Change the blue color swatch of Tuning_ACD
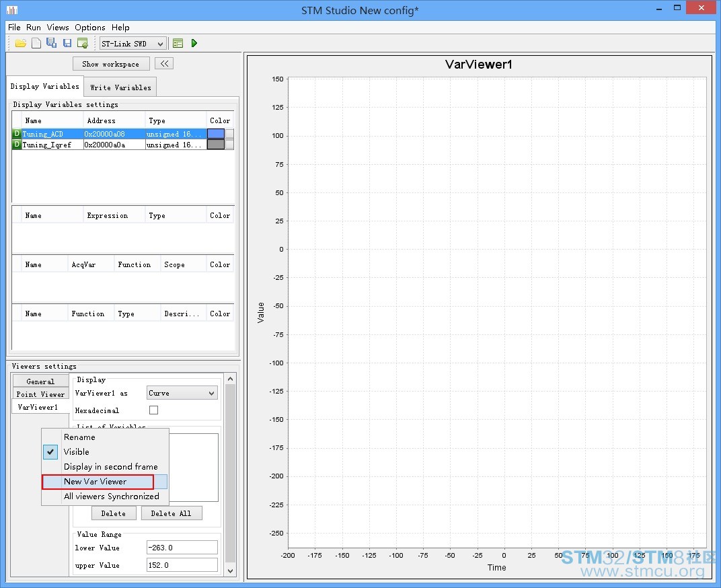Screen dimensions: 721x588 [216, 134]
